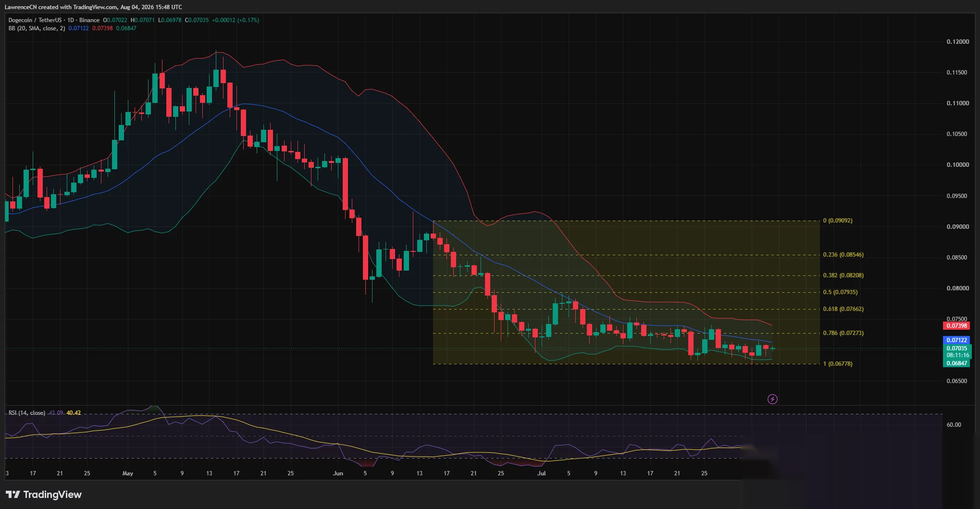Click the BB legend basis value 0.07122
The height and width of the screenshot is (509, 980).
(78, 28)
